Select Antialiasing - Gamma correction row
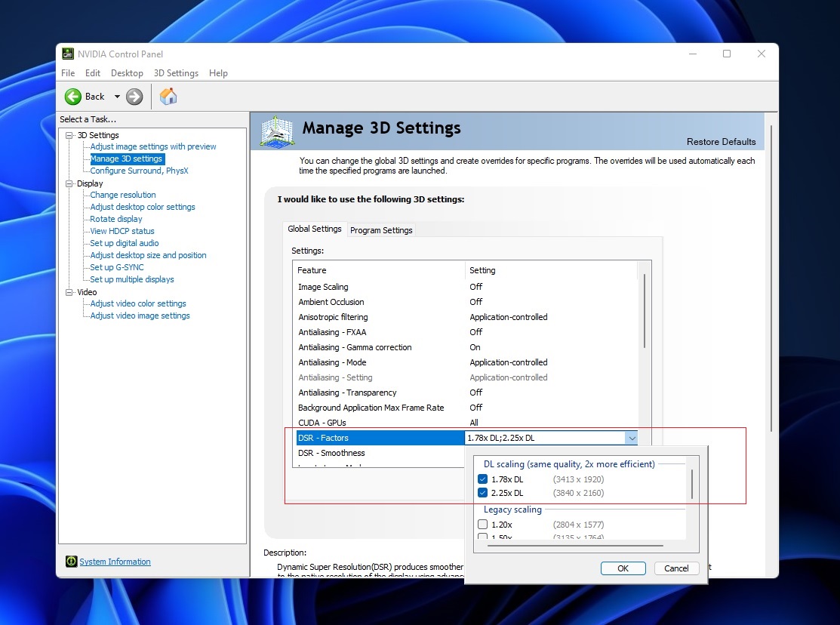 pos(465,347)
